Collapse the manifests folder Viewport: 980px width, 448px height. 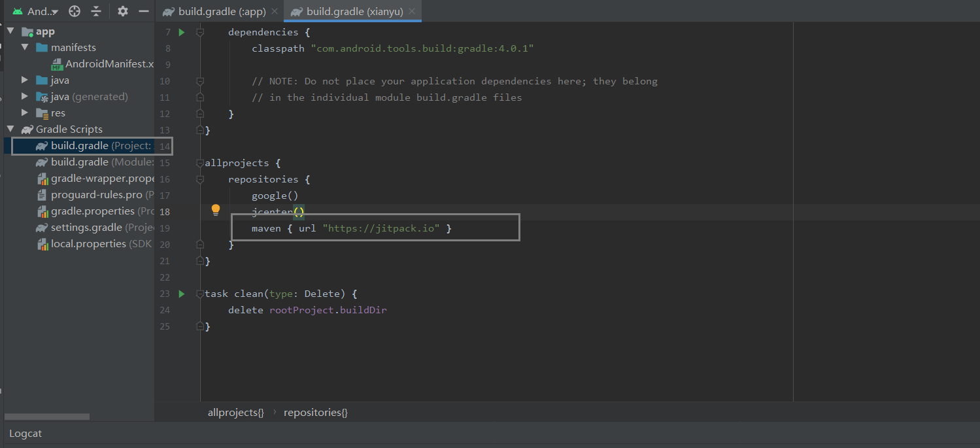[25, 48]
